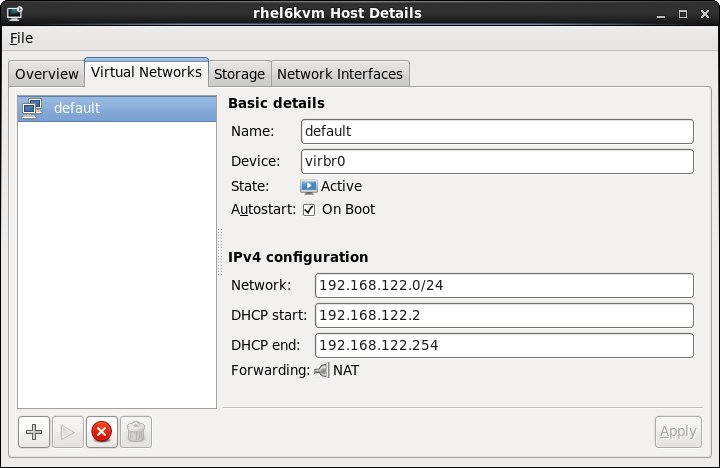Select the default network in the list
The width and height of the screenshot is (720, 468).
(x=117, y=108)
